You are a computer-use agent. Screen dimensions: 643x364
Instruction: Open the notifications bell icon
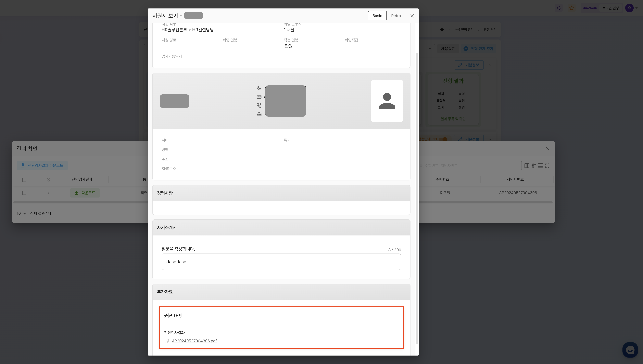coord(559,8)
